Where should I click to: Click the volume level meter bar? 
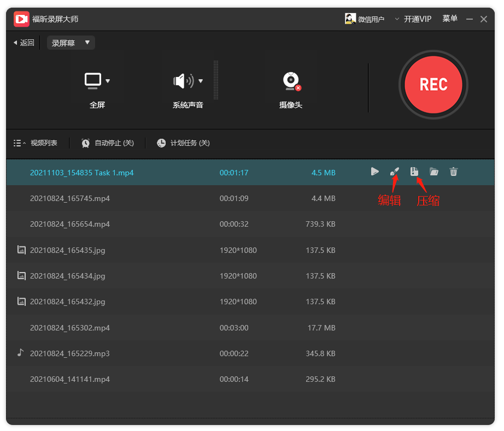[216, 80]
